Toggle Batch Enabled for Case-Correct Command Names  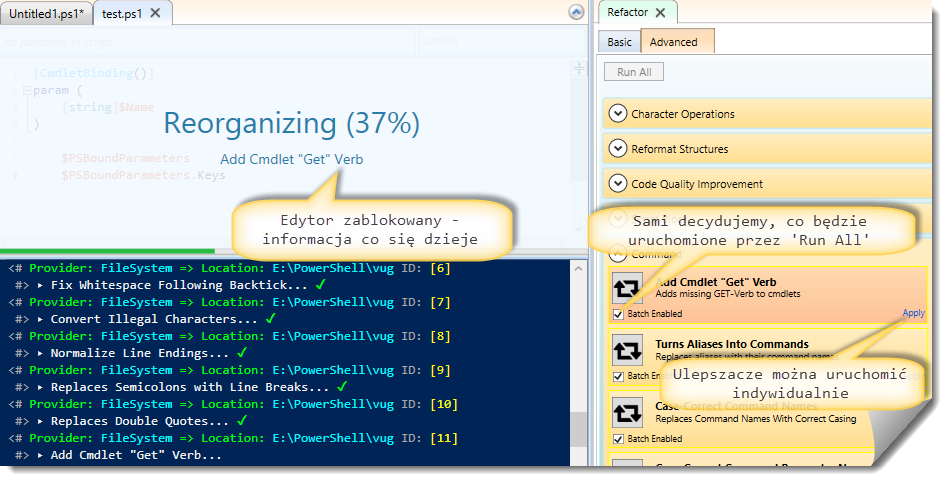point(616,438)
